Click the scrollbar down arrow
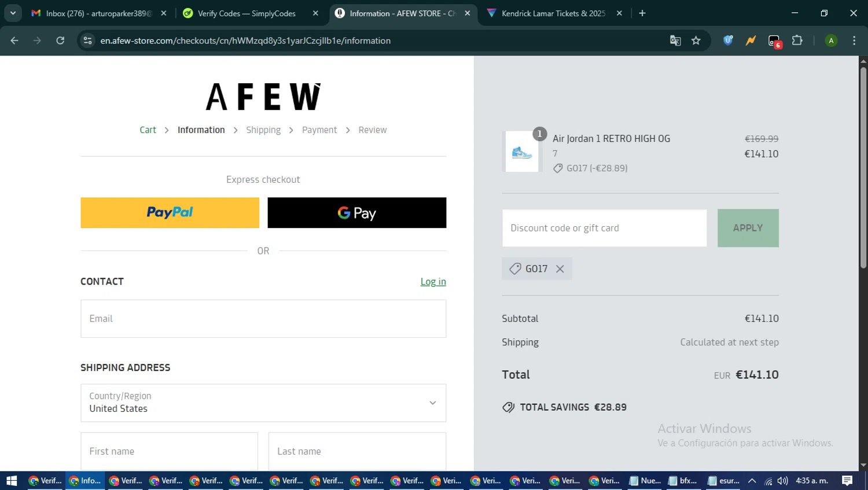Image resolution: width=868 pixels, height=490 pixels. (863, 465)
